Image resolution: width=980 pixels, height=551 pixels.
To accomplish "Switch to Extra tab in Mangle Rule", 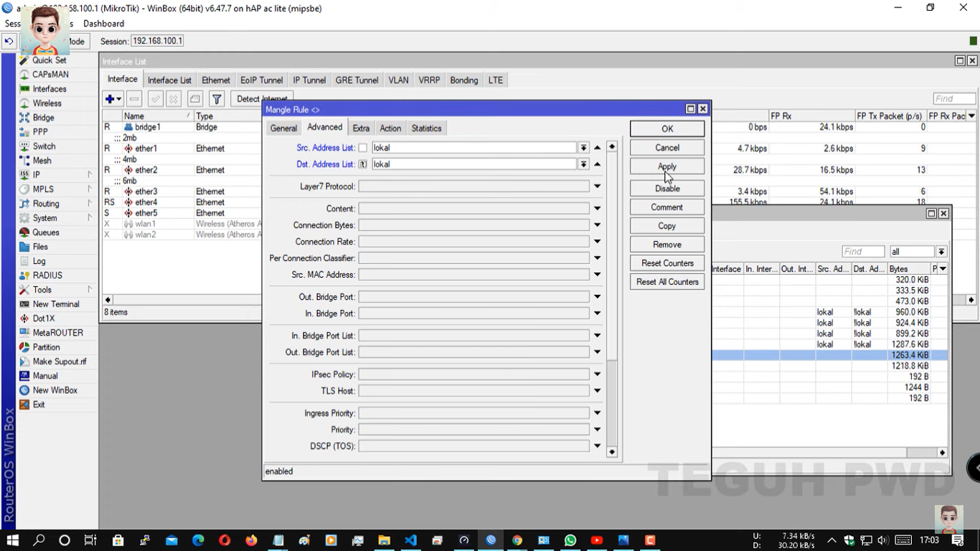I will (361, 128).
